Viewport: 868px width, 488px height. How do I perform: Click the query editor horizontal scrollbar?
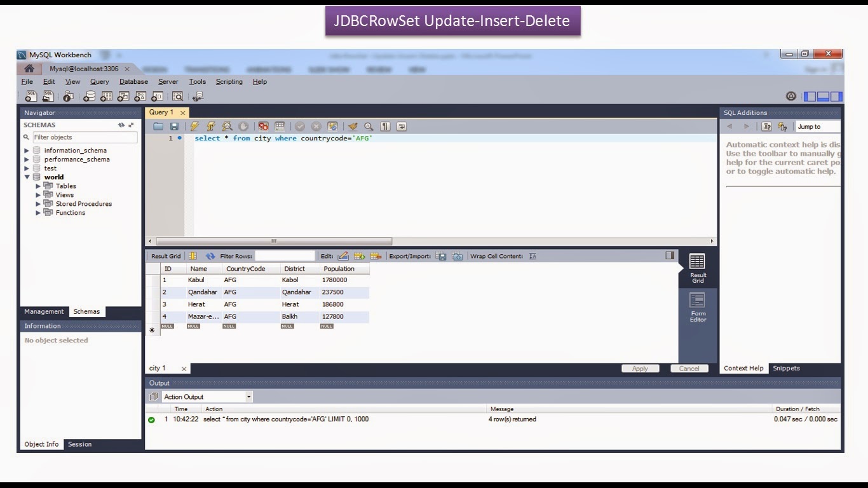click(274, 241)
